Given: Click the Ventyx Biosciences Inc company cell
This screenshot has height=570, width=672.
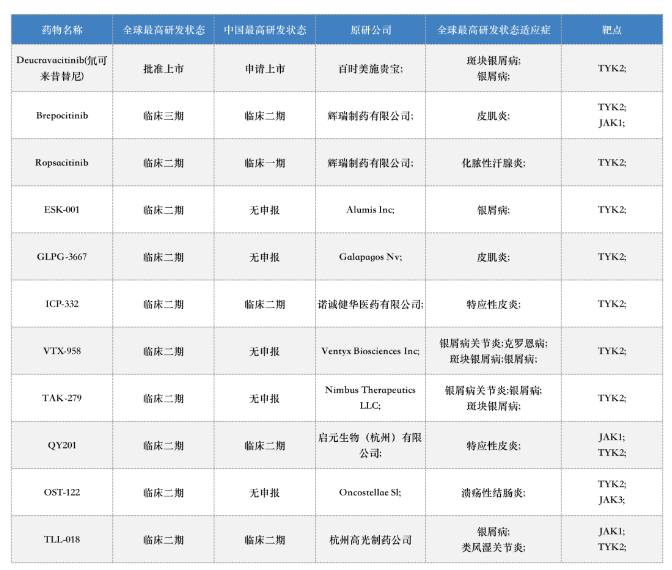Looking at the screenshot, I should coord(371,351).
